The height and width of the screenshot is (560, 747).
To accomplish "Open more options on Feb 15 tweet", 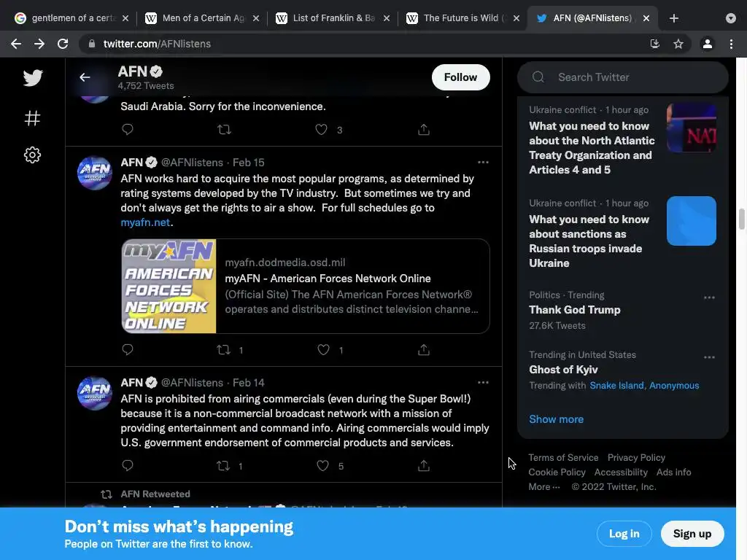I will [483, 163].
